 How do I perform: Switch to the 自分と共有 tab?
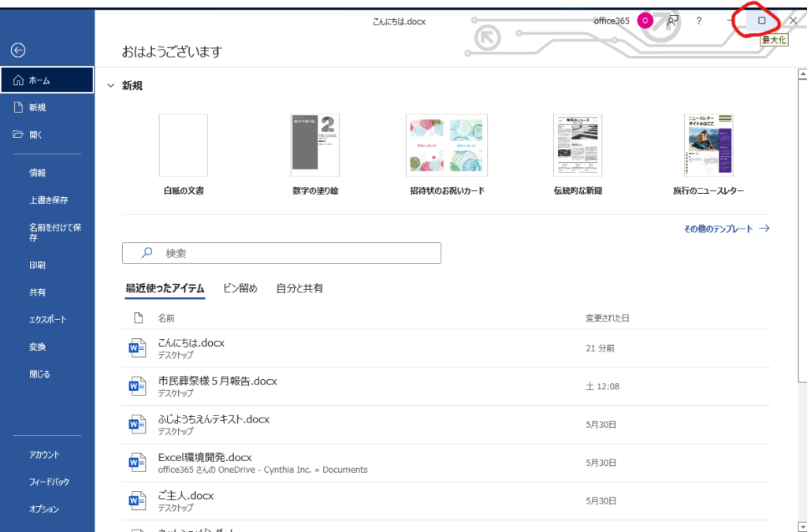pyautogui.click(x=299, y=288)
